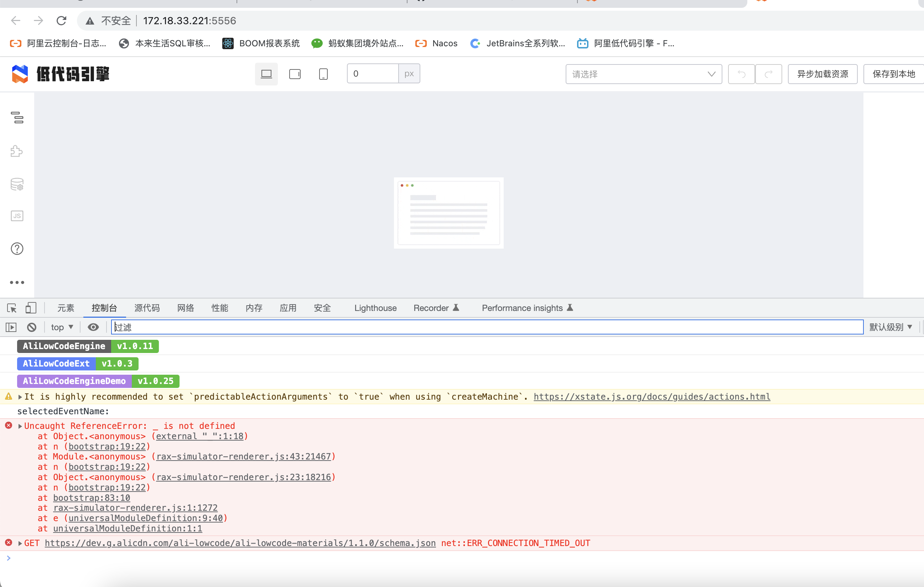
Task: Clear the console with the clear icon
Action: (x=31, y=327)
